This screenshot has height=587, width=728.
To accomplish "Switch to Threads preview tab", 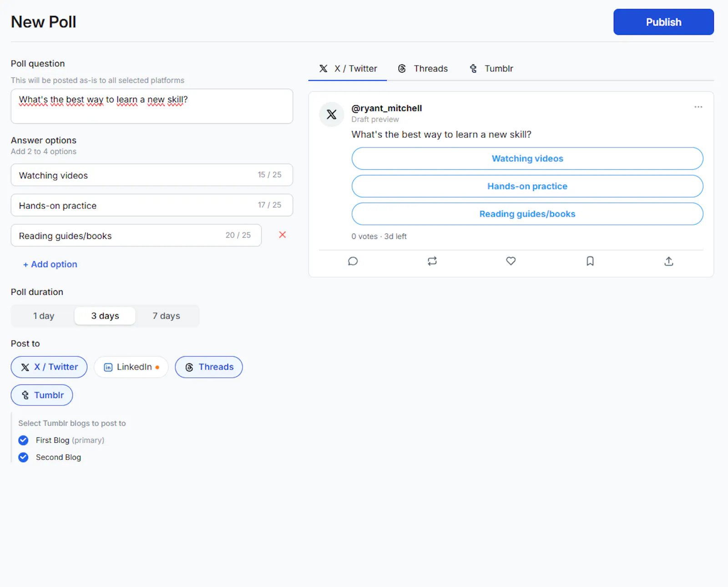I will point(423,69).
